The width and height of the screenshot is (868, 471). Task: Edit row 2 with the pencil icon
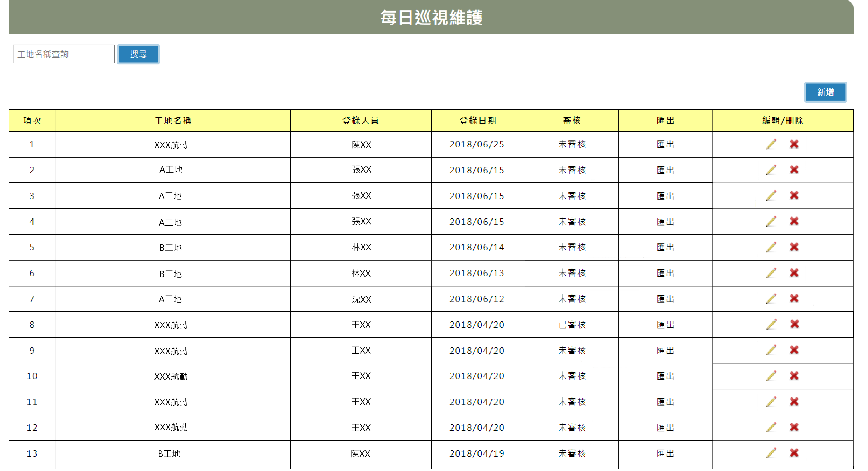pyautogui.click(x=771, y=170)
